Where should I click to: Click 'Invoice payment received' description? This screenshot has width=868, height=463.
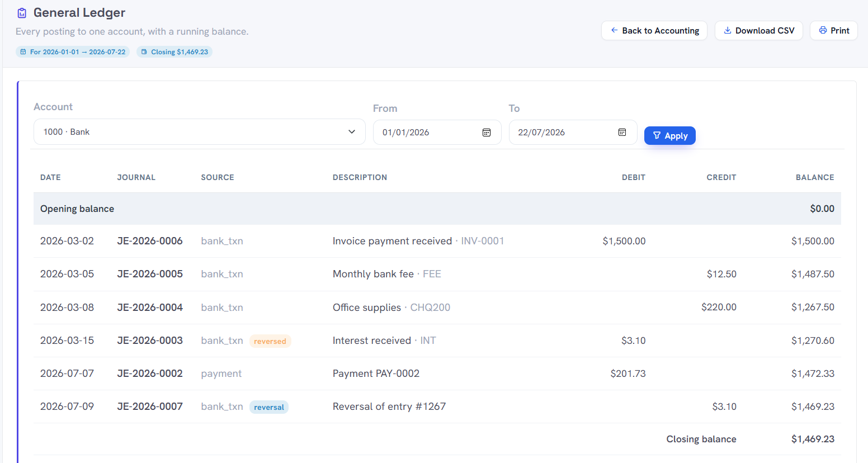(x=392, y=241)
